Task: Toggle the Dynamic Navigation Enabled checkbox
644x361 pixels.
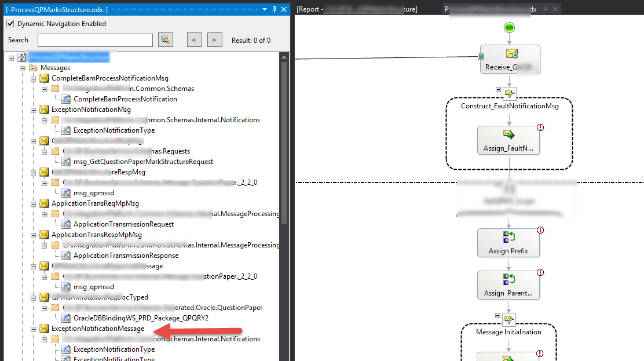Action: point(10,24)
